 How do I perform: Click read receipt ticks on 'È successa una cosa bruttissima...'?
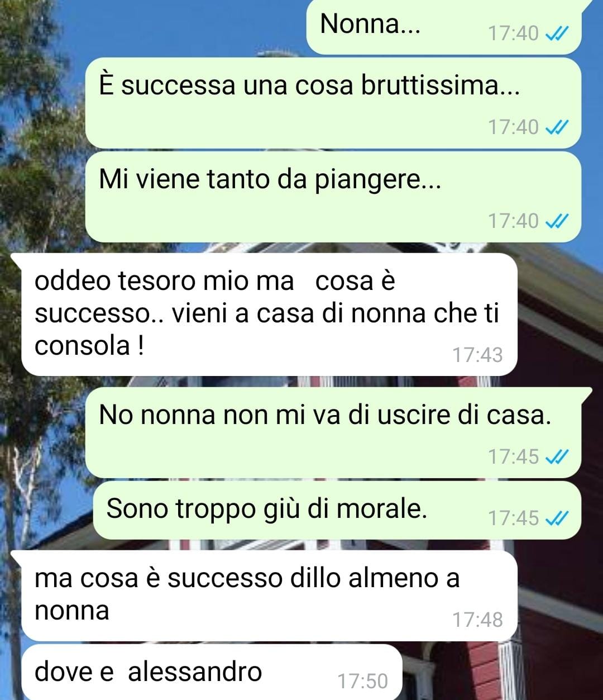(556, 128)
